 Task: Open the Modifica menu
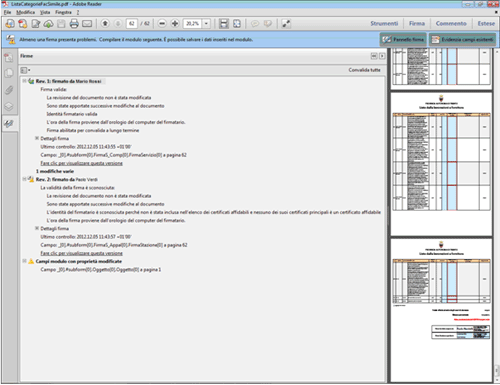click(25, 12)
